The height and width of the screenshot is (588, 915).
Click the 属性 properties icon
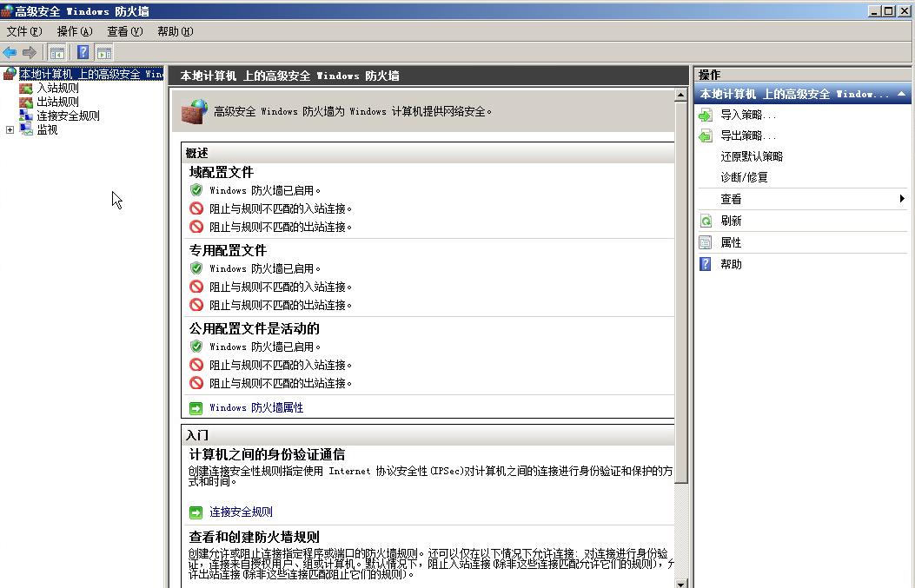[706, 242]
